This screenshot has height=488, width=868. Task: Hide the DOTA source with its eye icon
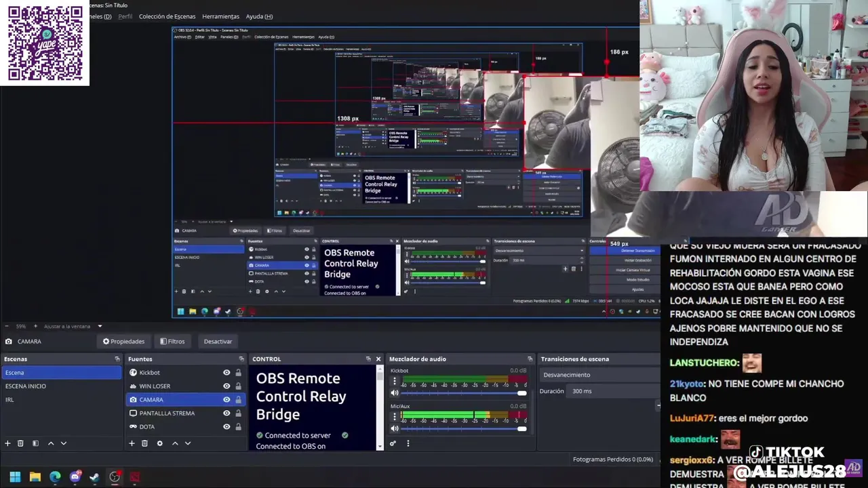226,427
